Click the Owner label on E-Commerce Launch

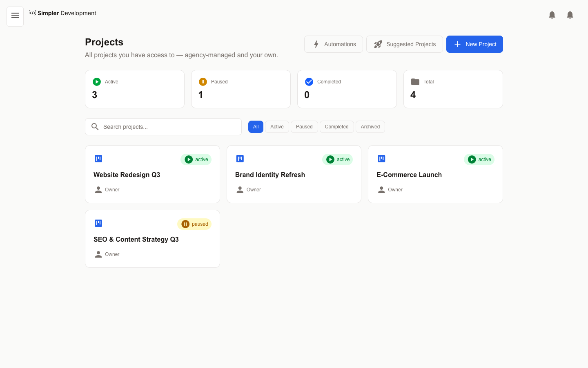[395, 190]
